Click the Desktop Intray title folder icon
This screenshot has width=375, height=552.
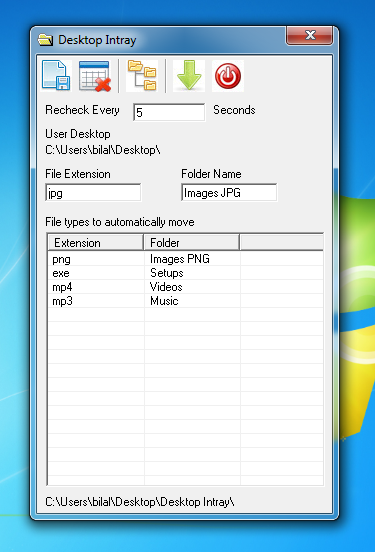click(45, 40)
